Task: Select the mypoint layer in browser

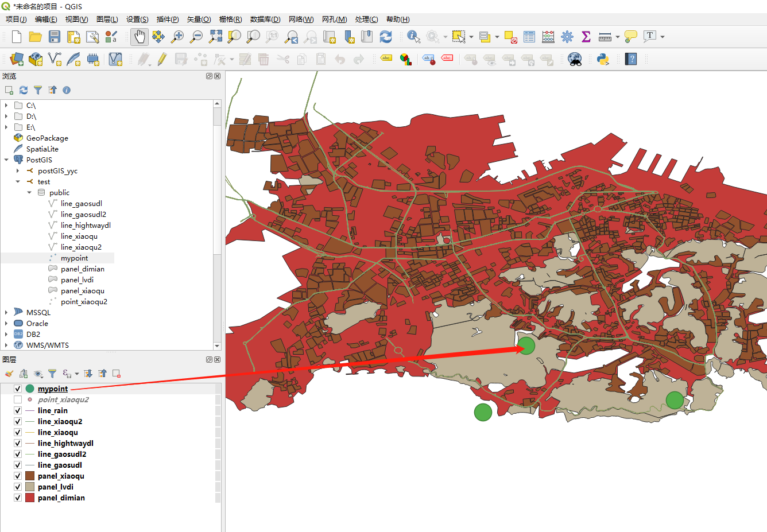Action: [x=75, y=258]
